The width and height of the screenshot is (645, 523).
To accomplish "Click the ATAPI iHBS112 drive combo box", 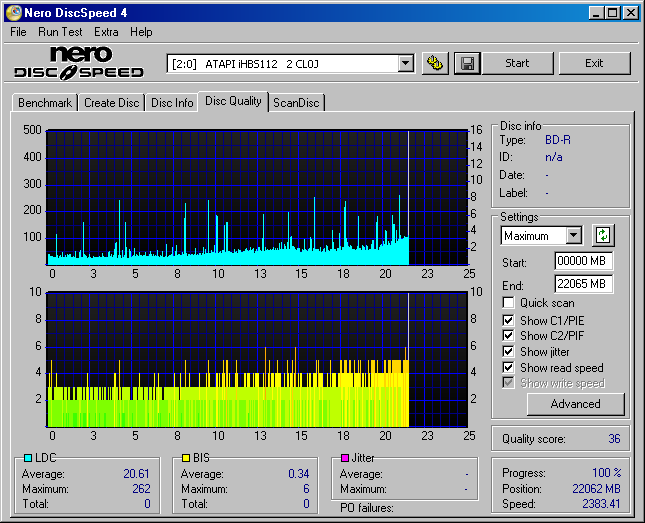I will (x=290, y=64).
